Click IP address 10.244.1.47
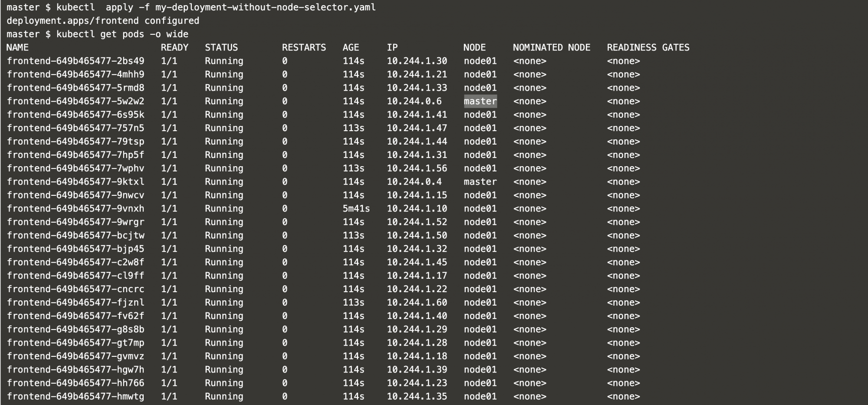The width and height of the screenshot is (868, 405). (417, 128)
